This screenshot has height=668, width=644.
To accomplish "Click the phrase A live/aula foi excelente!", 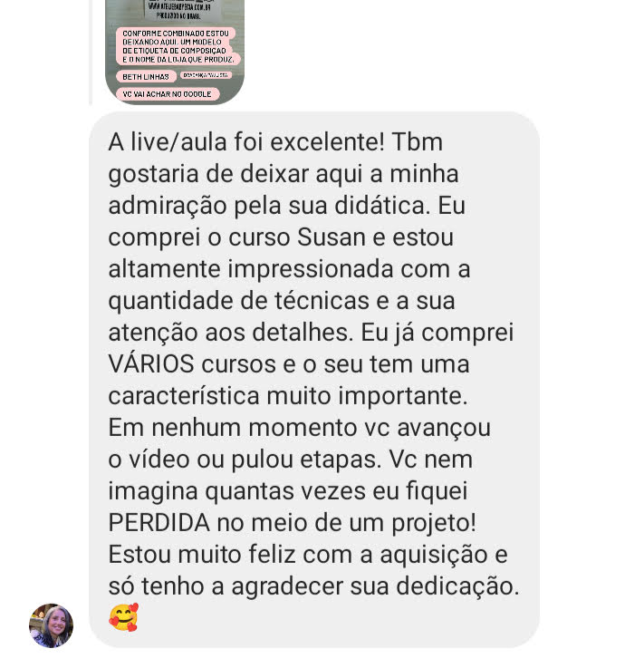I will [246, 142].
